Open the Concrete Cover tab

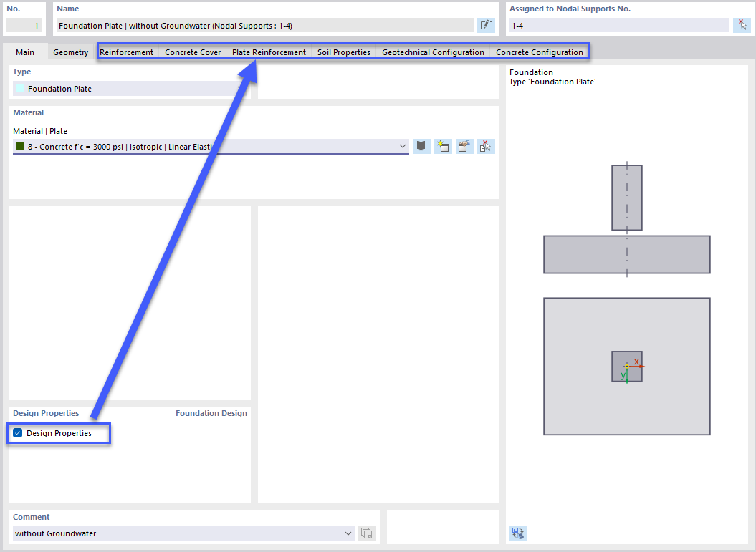193,52
